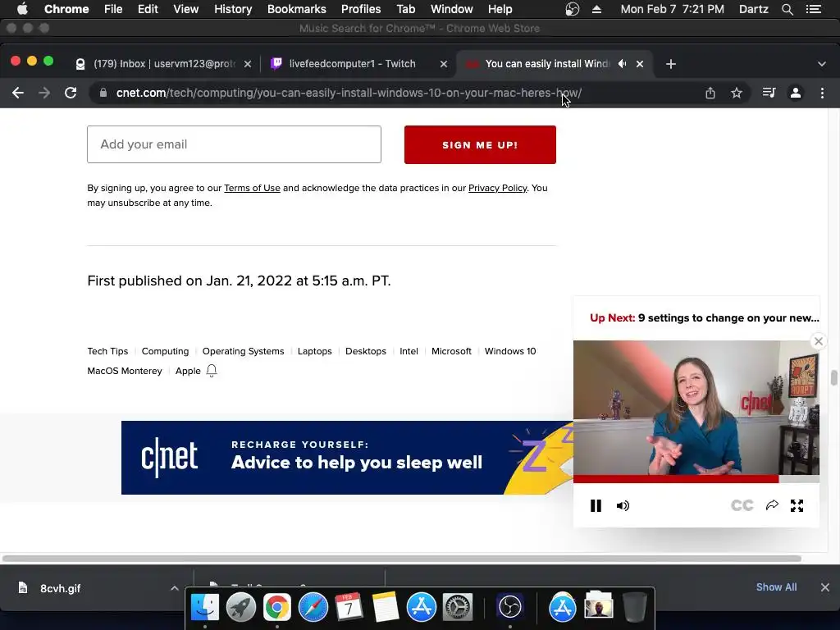840x630 pixels.
Task: Open System Preferences gear in Dock
Action: [x=457, y=608]
